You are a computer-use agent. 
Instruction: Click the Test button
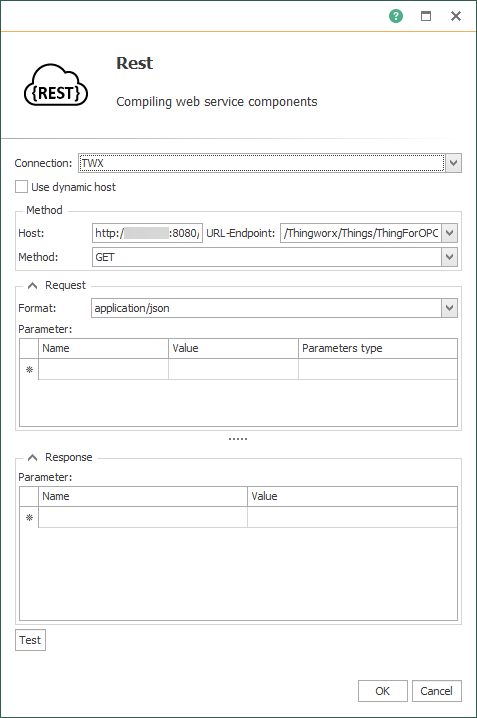pyautogui.click(x=30, y=640)
